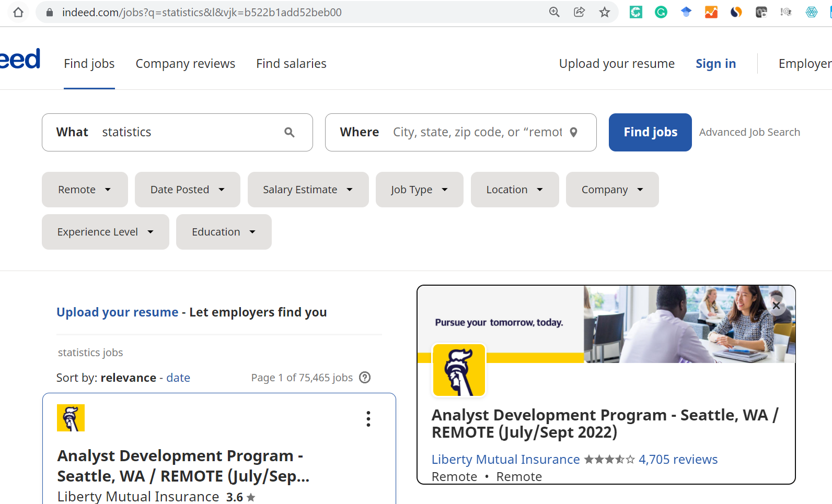The width and height of the screenshot is (832, 504).
Task: Bookmark this page with the star icon
Action: point(605,12)
